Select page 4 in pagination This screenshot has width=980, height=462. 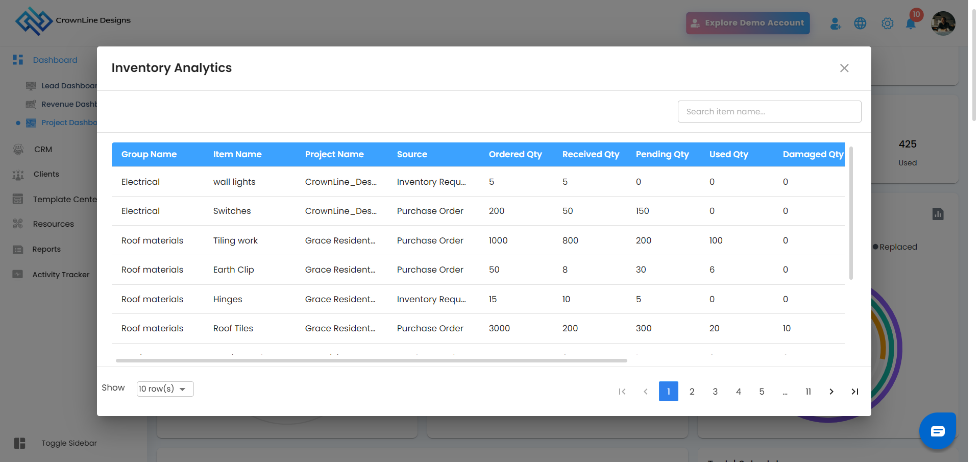[x=739, y=392]
